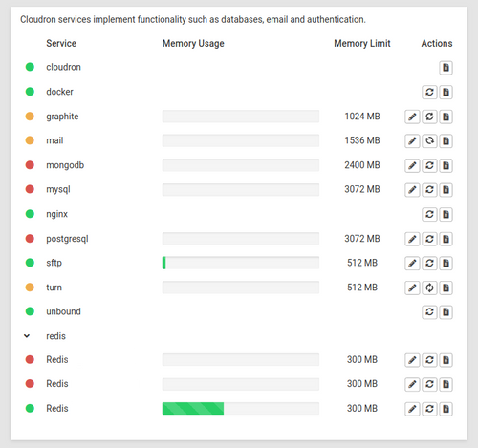Click the striped Redis memory usage bar
Image resolution: width=478 pixels, height=448 pixels.
(x=241, y=409)
